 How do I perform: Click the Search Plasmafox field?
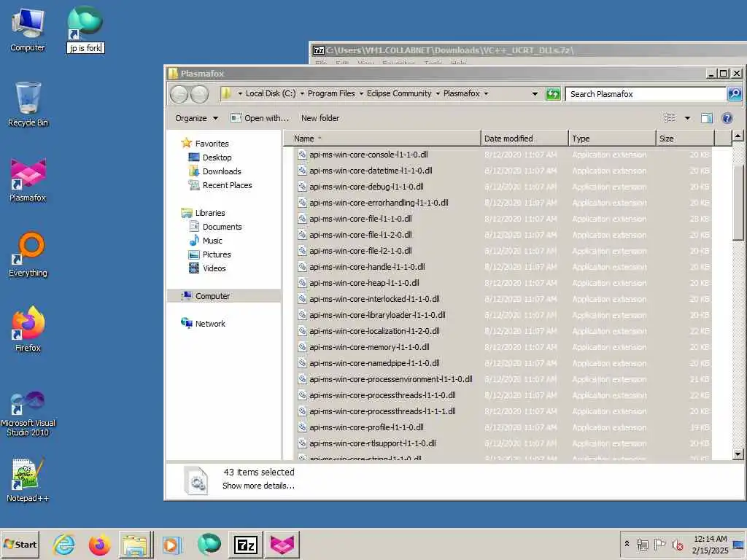pyautogui.click(x=646, y=94)
